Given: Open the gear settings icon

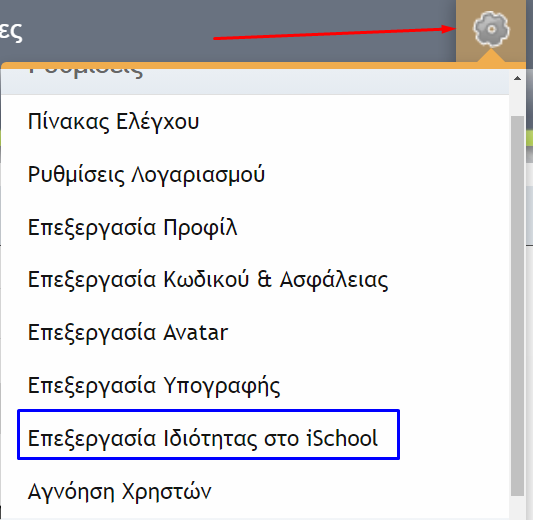Looking at the screenshot, I should 491,29.
